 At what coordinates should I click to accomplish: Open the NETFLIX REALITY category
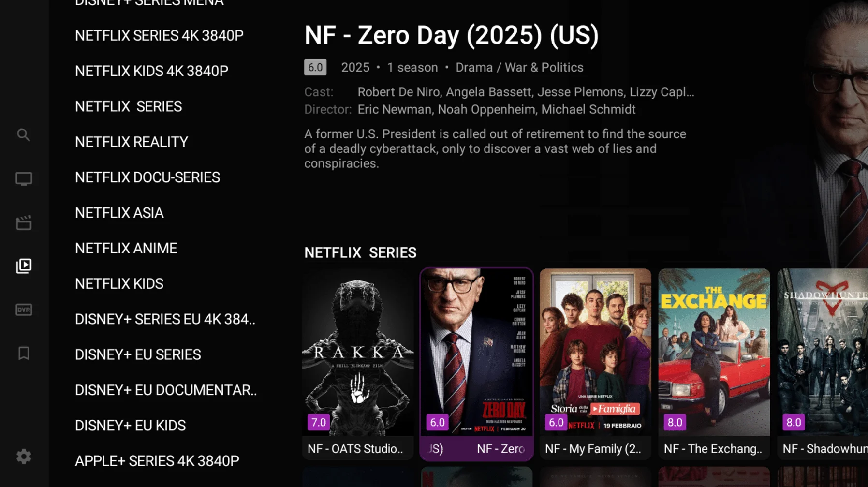coord(131,142)
